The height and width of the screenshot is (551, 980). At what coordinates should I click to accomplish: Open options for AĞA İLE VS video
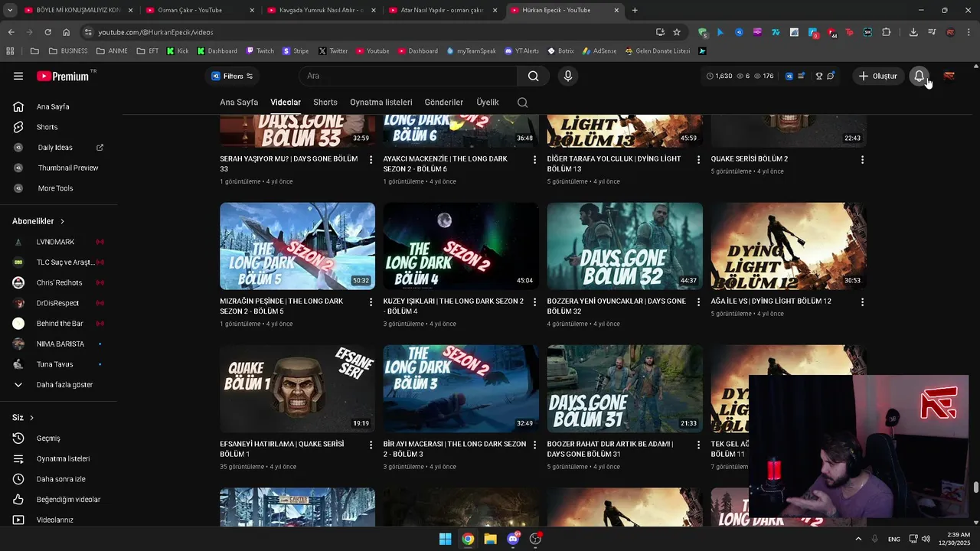pos(862,302)
